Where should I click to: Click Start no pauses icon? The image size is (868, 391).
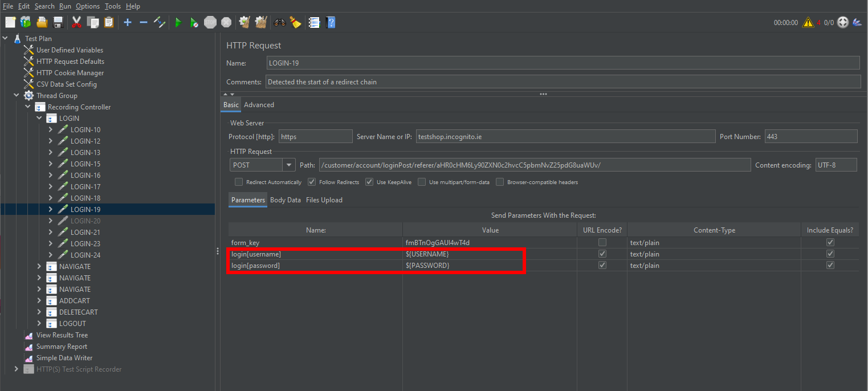tap(194, 22)
